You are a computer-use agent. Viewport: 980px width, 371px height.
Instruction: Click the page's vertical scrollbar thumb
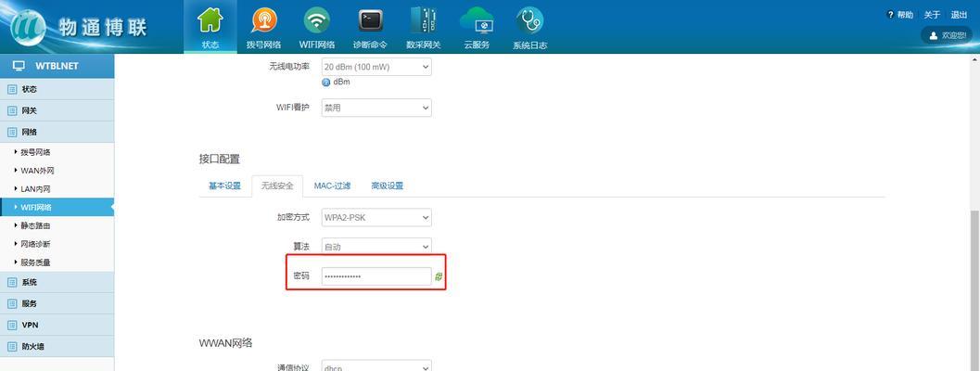pyautogui.click(x=974, y=289)
